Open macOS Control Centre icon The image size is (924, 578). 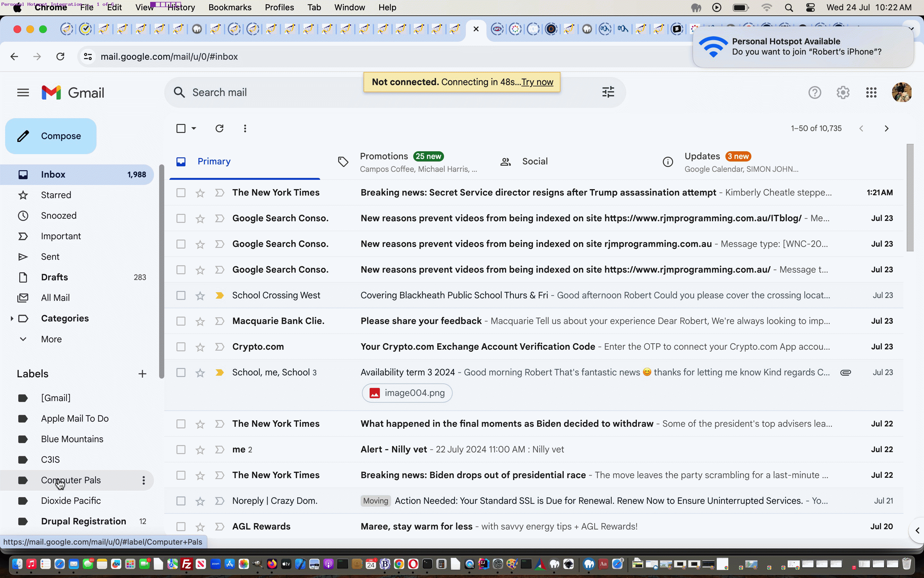tap(810, 8)
